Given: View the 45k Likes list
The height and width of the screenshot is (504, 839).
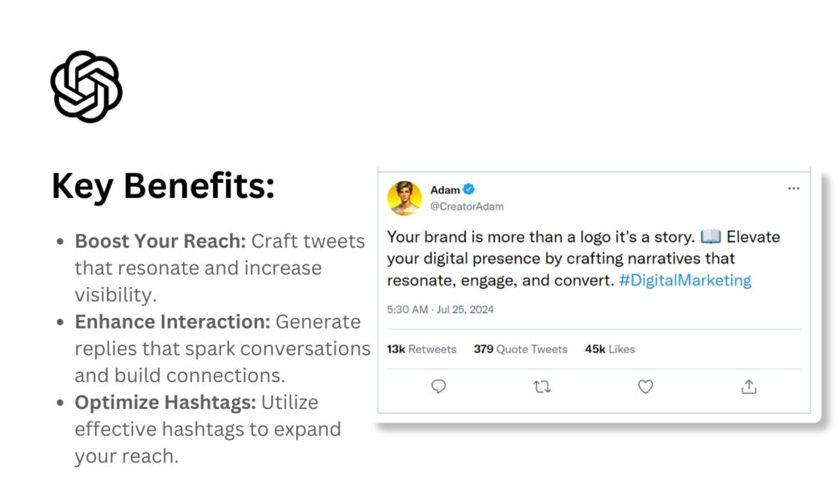Looking at the screenshot, I should 609,350.
